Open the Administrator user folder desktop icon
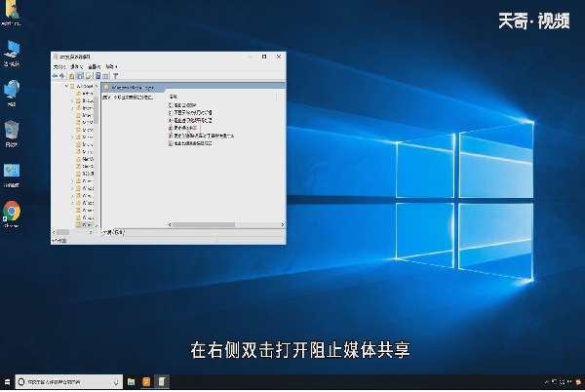 12,13
